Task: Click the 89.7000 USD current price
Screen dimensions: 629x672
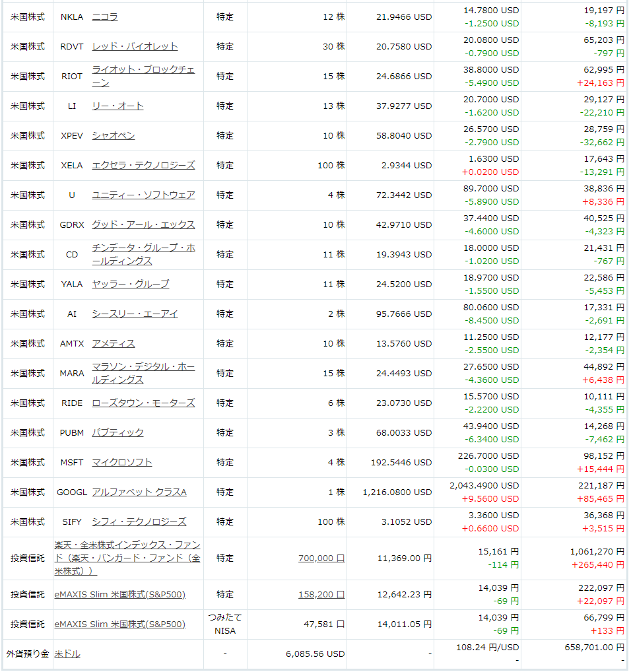Action: (491, 189)
